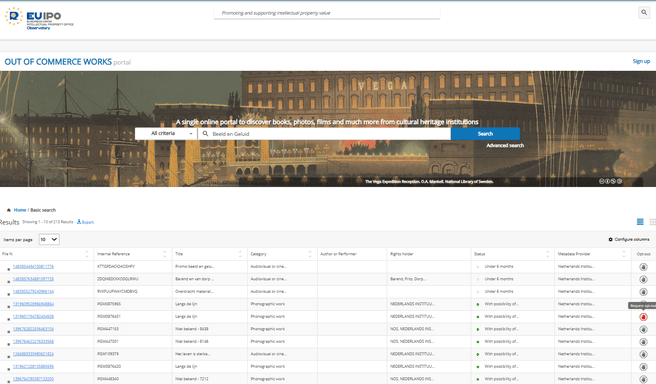Screen dimensions: 656x384
Task: Request opt-out for Niet bekend - 8438 row
Action: pos(643,330)
